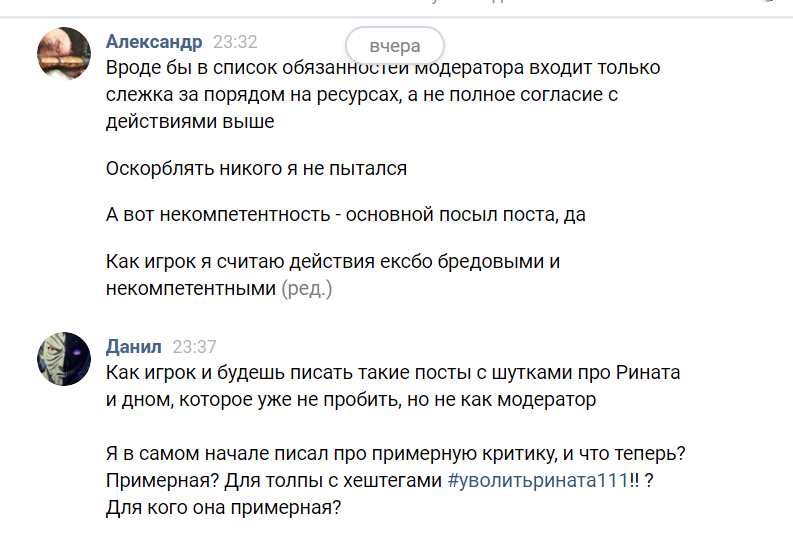Select Данил's line about шутками про Рината
Viewport: 793px width, 544px height.
tap(392, 373)
